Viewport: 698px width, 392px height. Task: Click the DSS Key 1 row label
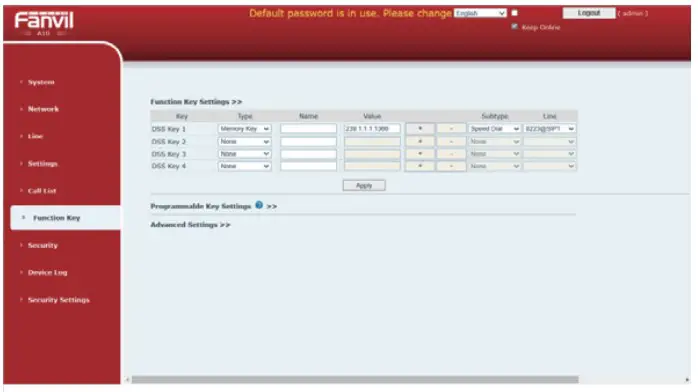coord(169,129)
